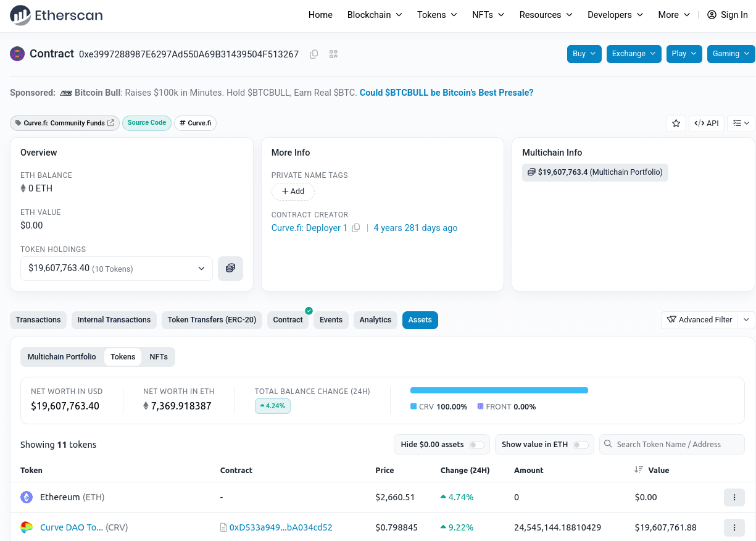The width and height of the screenshot is (756, 541).
Task: Open the Buy dropdown button
Action: [584, 54]
